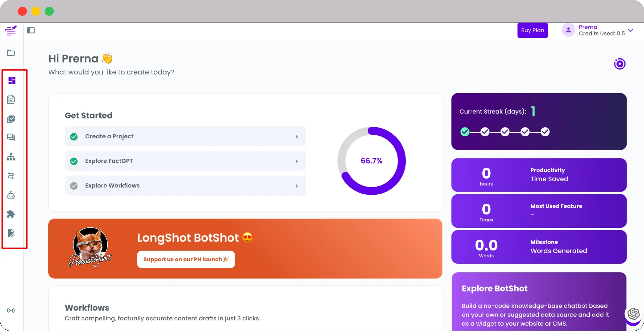Click the LongShot BotShot banner title

195,238
